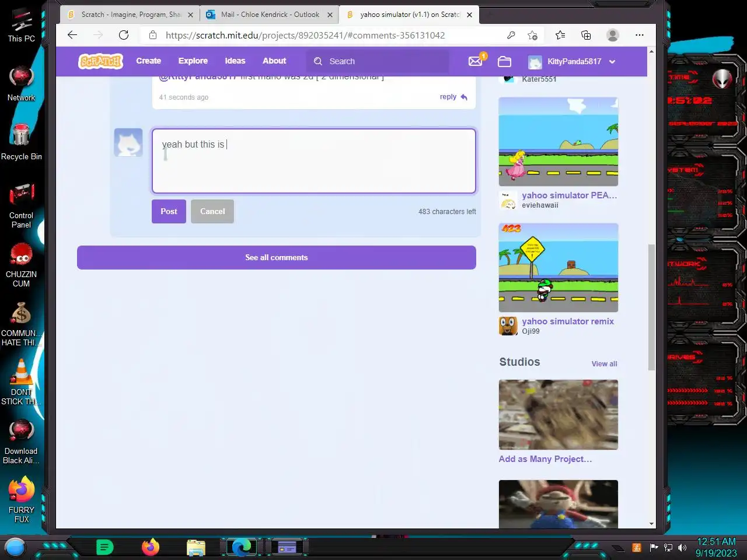Click Kater5551 username link
Screen dimensions: 747x560
point(539,79)
